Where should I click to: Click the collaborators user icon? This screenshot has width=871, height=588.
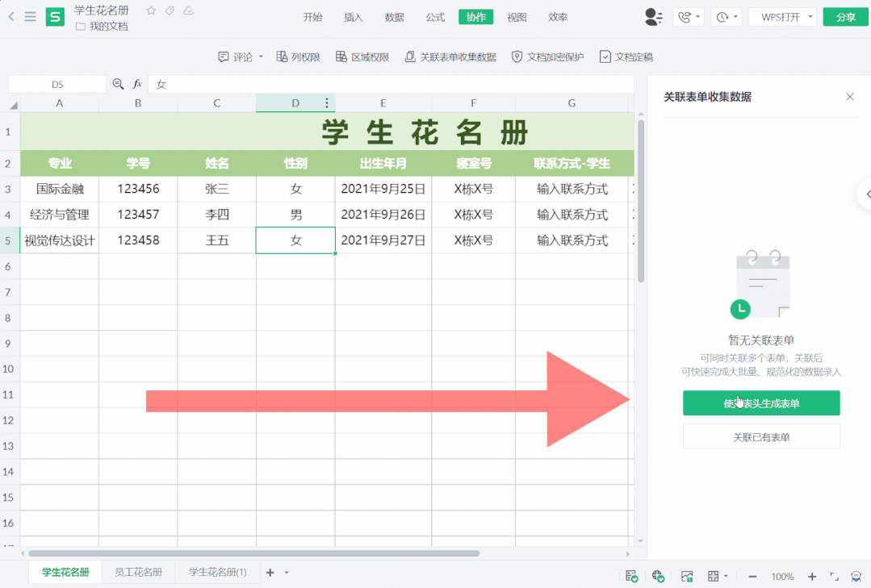pyautogui.click(x=653, y=17)
